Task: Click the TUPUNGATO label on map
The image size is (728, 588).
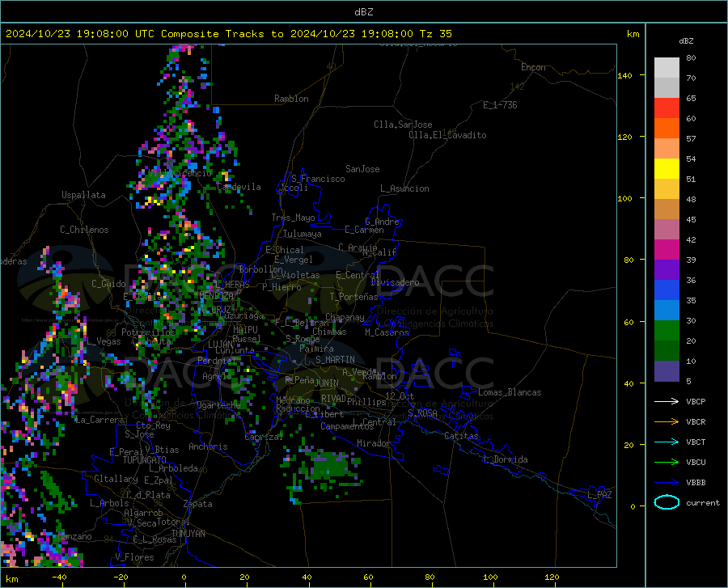Action: tap(145, 460)
